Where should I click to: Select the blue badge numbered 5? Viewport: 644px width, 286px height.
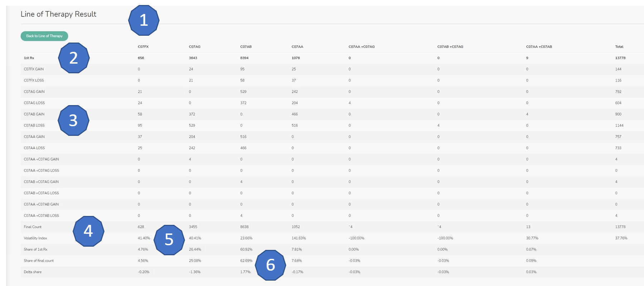(169, 240)
